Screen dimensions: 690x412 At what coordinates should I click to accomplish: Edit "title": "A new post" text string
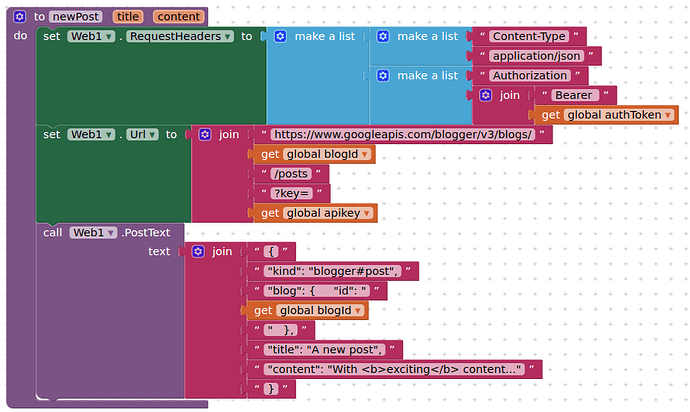coord(325,349)
